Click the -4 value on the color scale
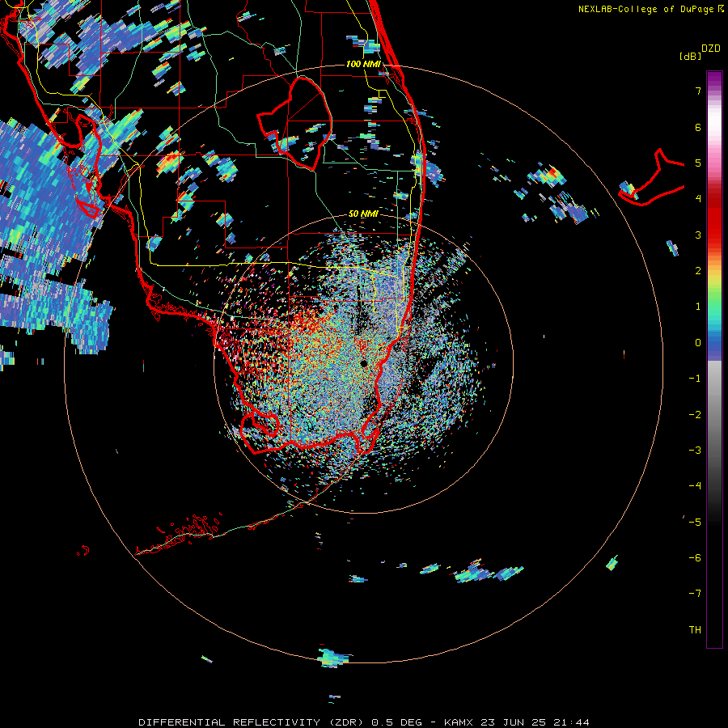The width and height of the screenshot is (728, 728). click(695, 486)
